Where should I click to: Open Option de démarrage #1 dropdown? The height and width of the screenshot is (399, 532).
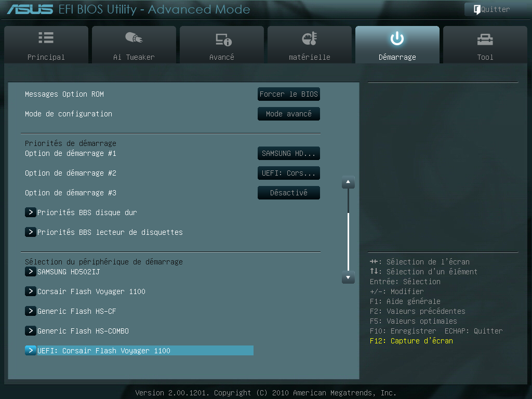[288, 153]
